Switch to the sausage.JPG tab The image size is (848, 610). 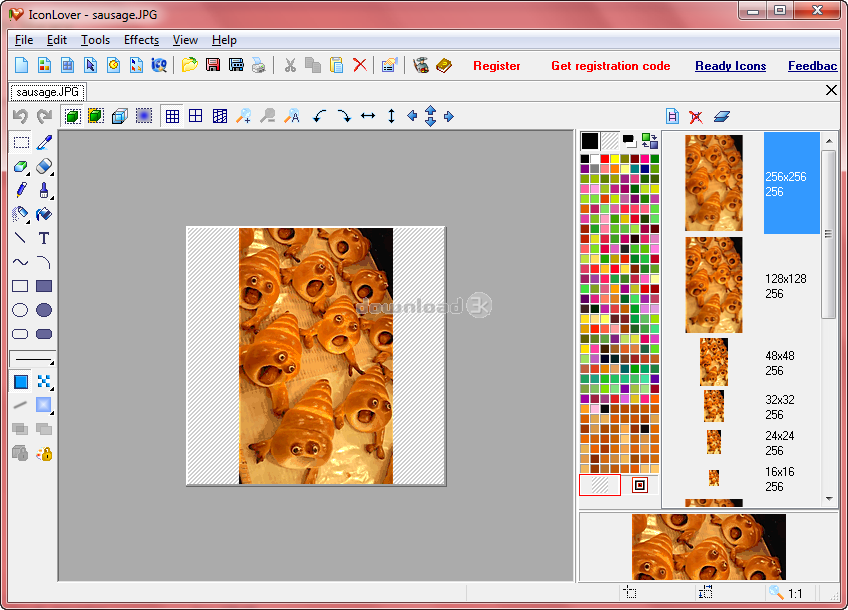coord(48,91)
